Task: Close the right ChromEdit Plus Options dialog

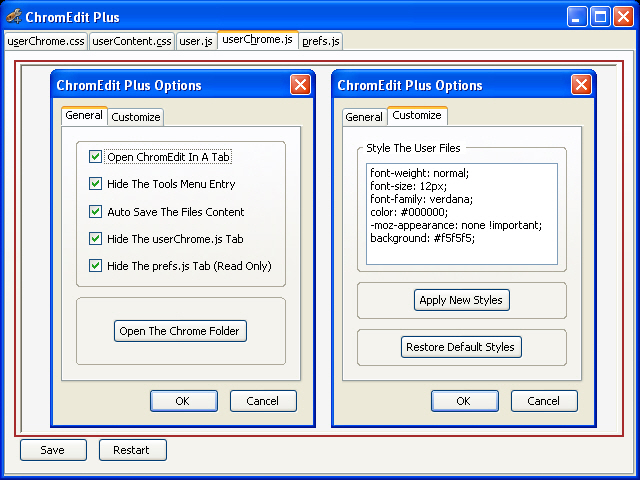Action: pos(582,85)
